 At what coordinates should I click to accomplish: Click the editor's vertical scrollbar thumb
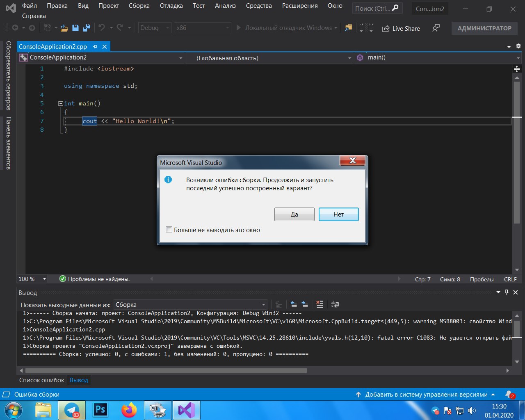(517, 153)
